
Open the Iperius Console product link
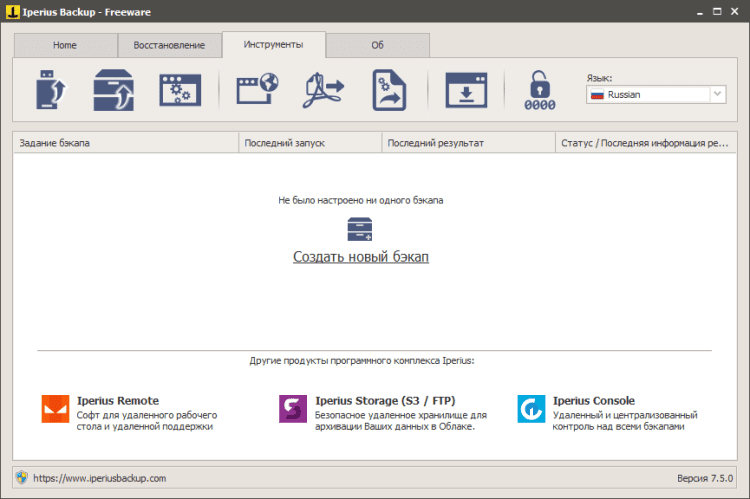click(594, 400)
